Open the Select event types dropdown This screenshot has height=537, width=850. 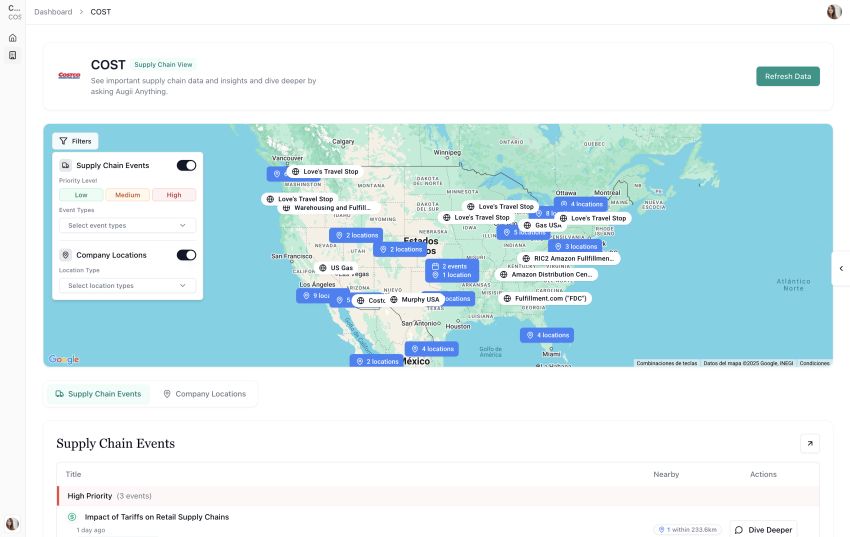127,225
